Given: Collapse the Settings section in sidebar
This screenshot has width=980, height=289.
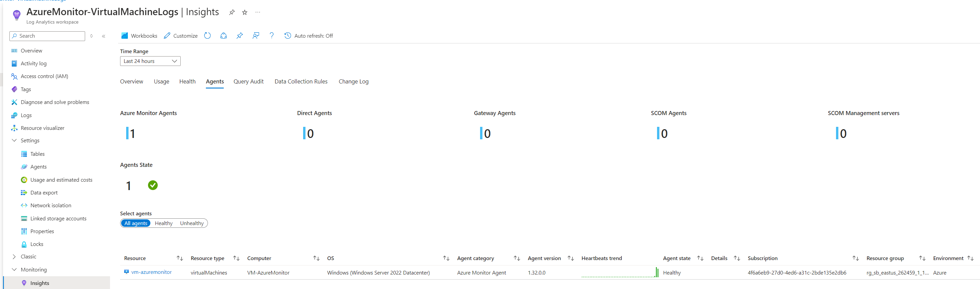Looking at the screenshot, I should coord(14,140).
